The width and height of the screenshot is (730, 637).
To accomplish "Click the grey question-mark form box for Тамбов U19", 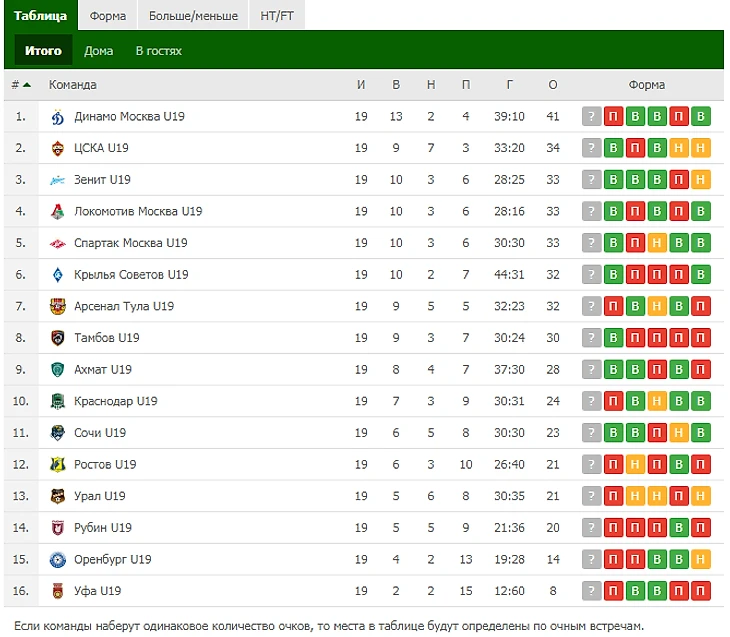I will [591, 338].
